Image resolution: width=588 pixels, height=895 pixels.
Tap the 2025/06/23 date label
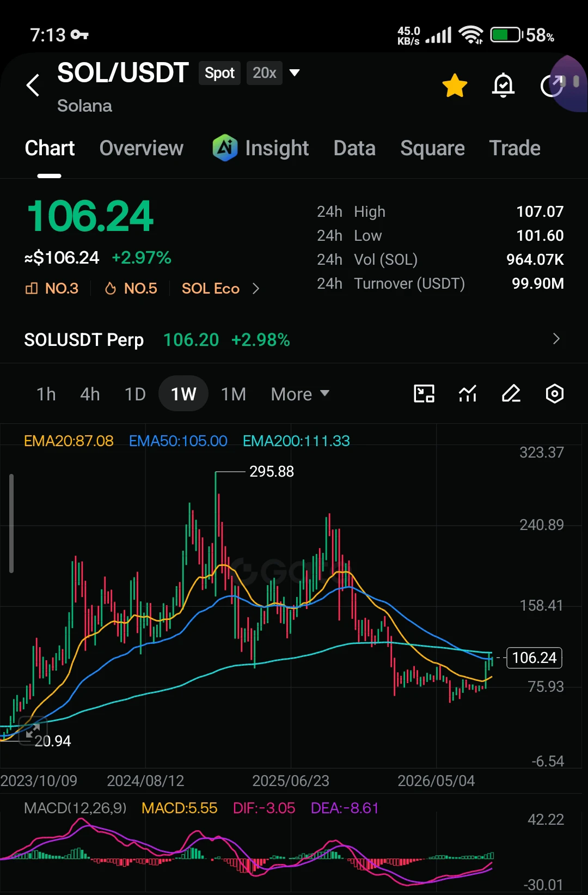pos(291,781)
